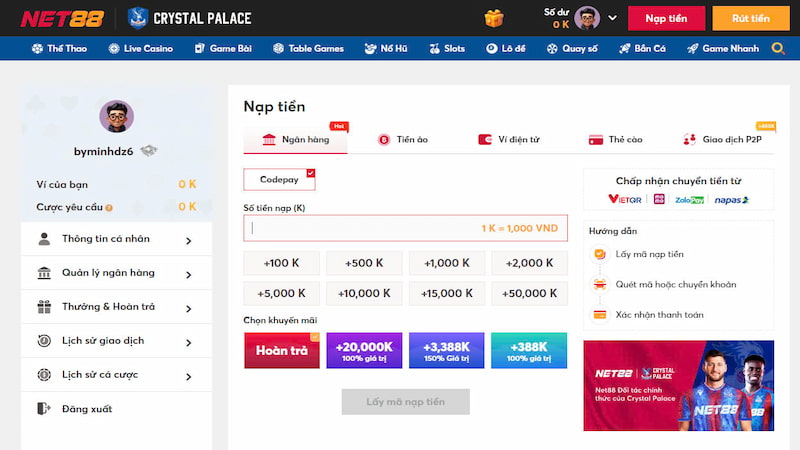The image size is (800, 450).
Task: Select the +20,000K 100% promotion
Action: pyautogui.click(x=363, y=351)
